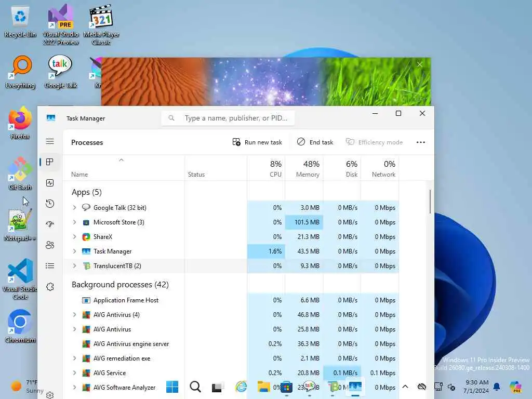Expand the AVG remediation exe row
This screenshot has width=532, height=399.
[74, 358]
